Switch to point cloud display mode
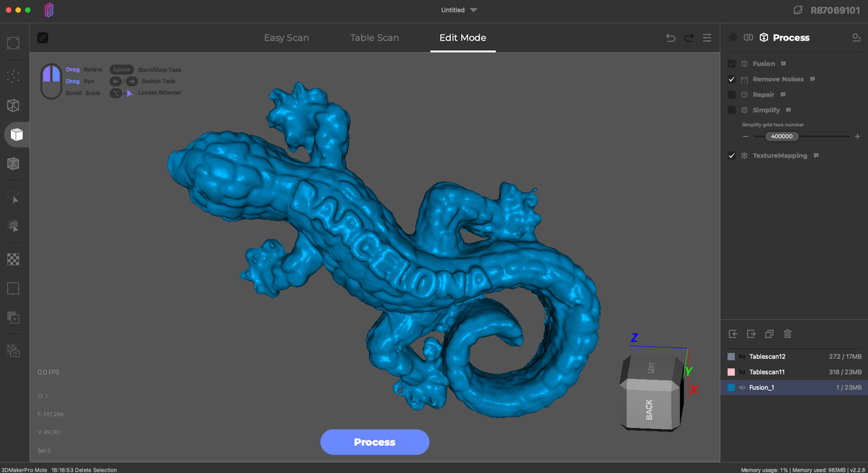 tap(13, 76)
